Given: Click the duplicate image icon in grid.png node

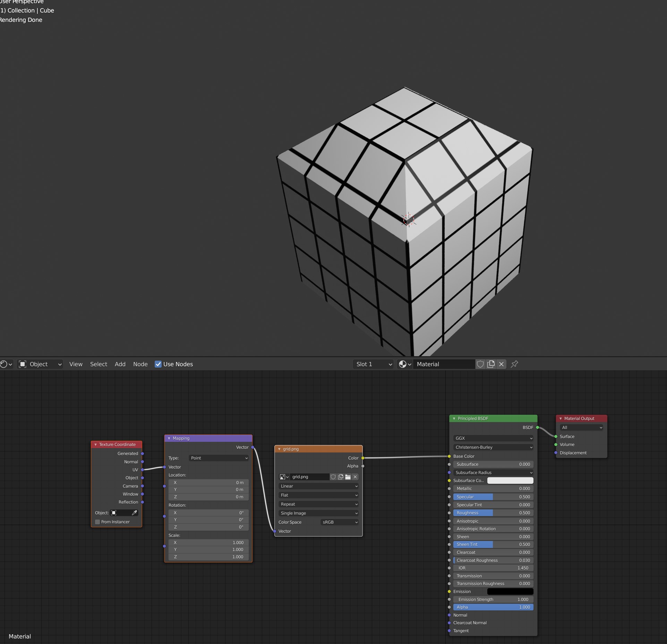Looking at the screenshot, I should 341,477.
